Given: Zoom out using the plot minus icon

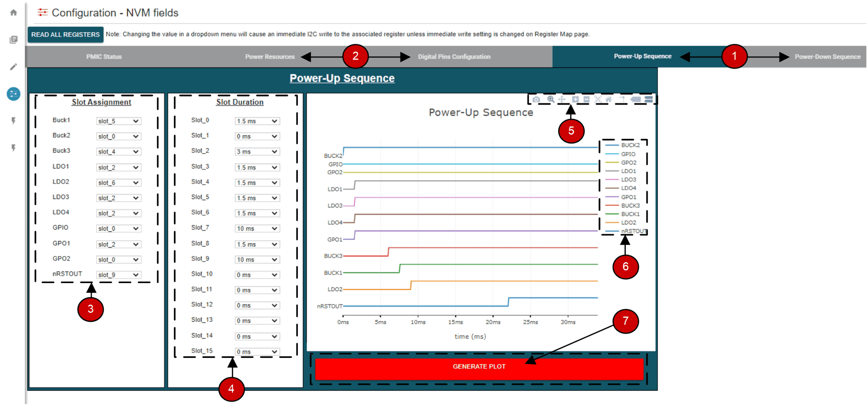Looking at the screenshot, I should [587, 99].
